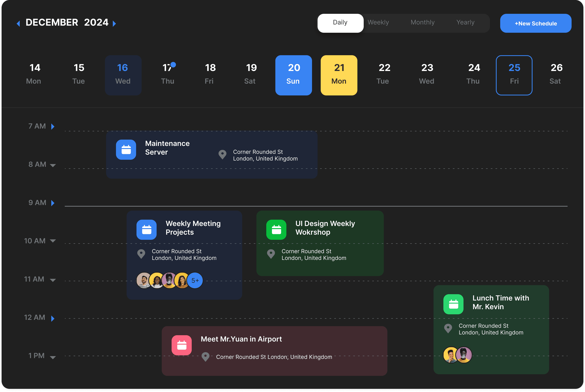Expand the 7 AM time row

(53, 127)
